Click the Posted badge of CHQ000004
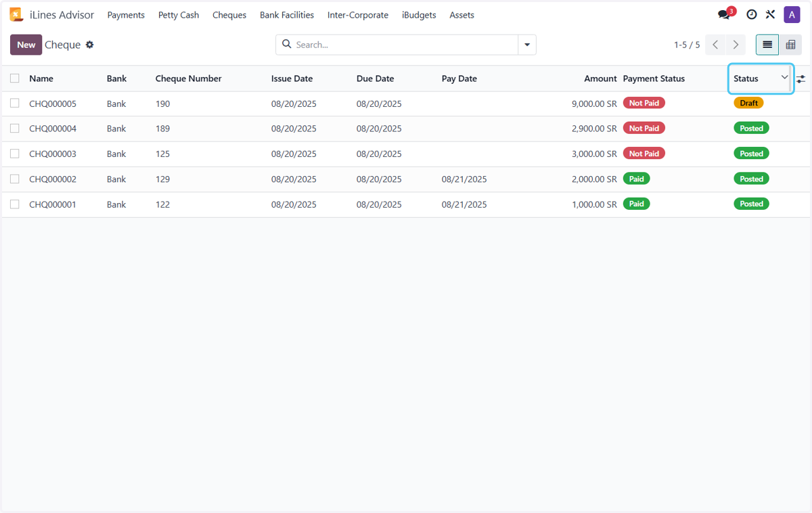The width and height of the screenshot is (812, 513). click(x=751, y=128)
